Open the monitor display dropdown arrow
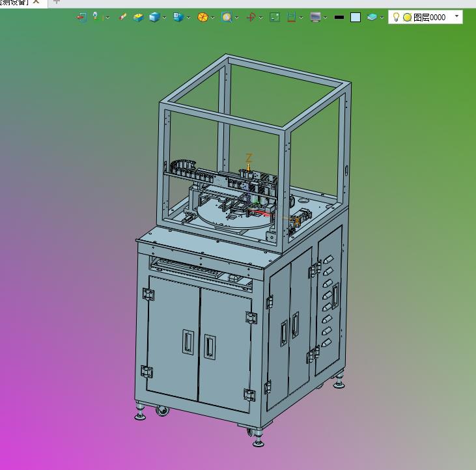 pyautogui.click(x=325, y=18)
